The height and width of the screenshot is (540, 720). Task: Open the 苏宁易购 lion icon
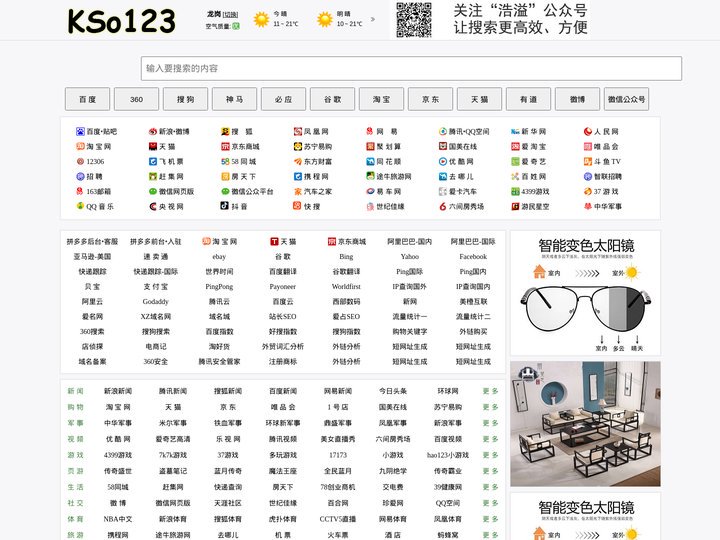click(x=298, y=146)
